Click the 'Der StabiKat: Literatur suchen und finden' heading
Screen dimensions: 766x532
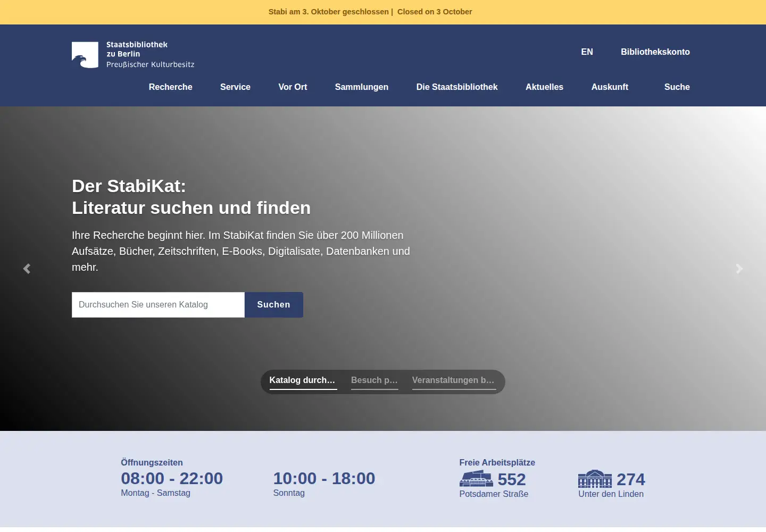(191, 197)
